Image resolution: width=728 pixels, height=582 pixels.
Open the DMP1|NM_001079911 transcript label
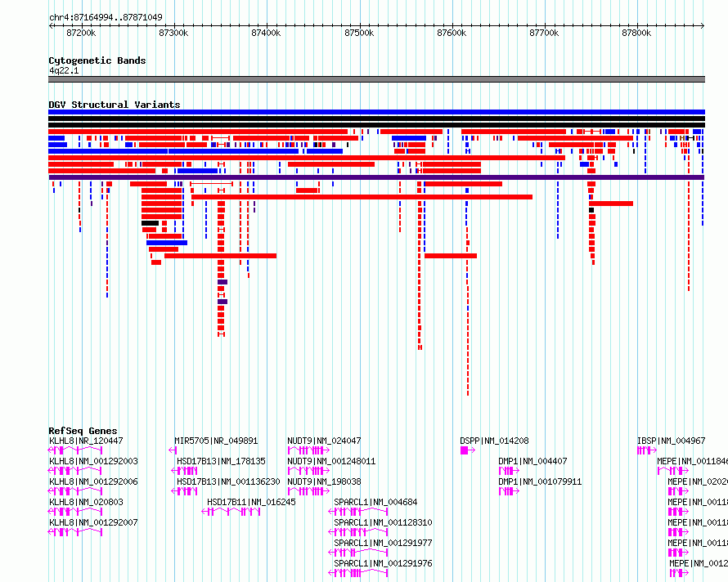point(540,481)
